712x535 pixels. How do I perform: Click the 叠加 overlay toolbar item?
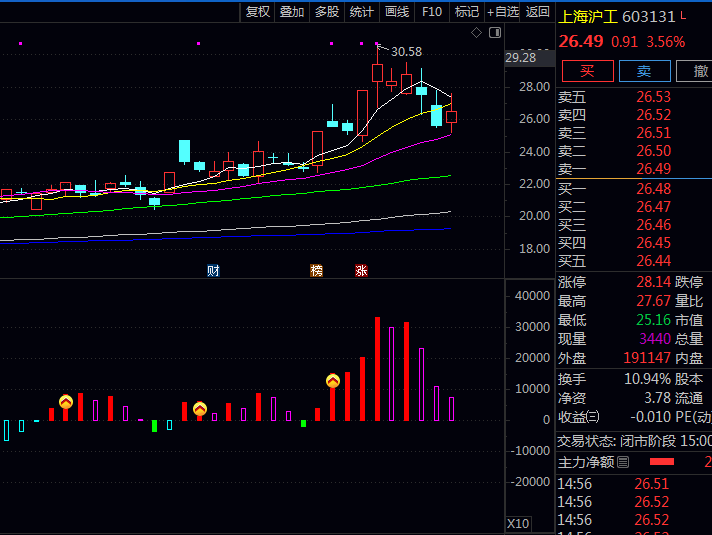292,12
